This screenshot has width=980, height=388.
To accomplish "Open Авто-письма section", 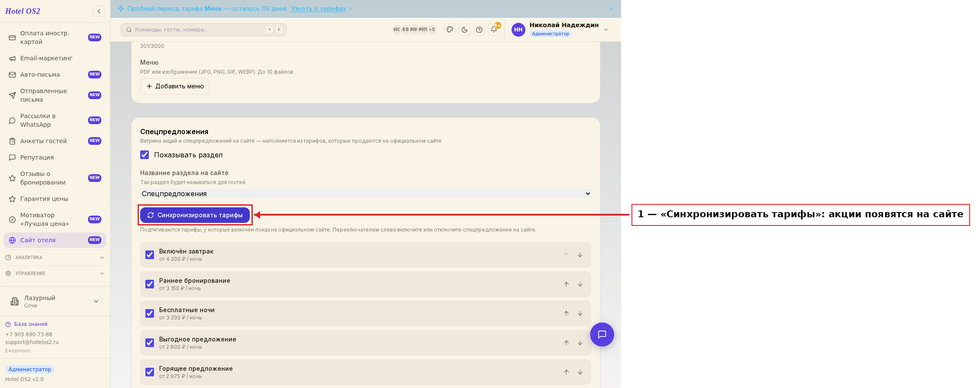I will click(55, 75).
